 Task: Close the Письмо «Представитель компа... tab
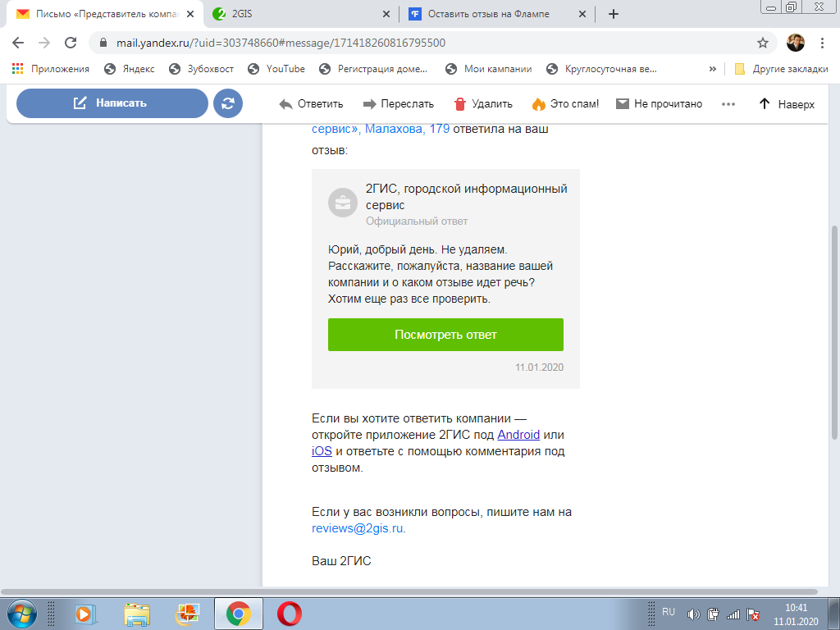[190, 14]
